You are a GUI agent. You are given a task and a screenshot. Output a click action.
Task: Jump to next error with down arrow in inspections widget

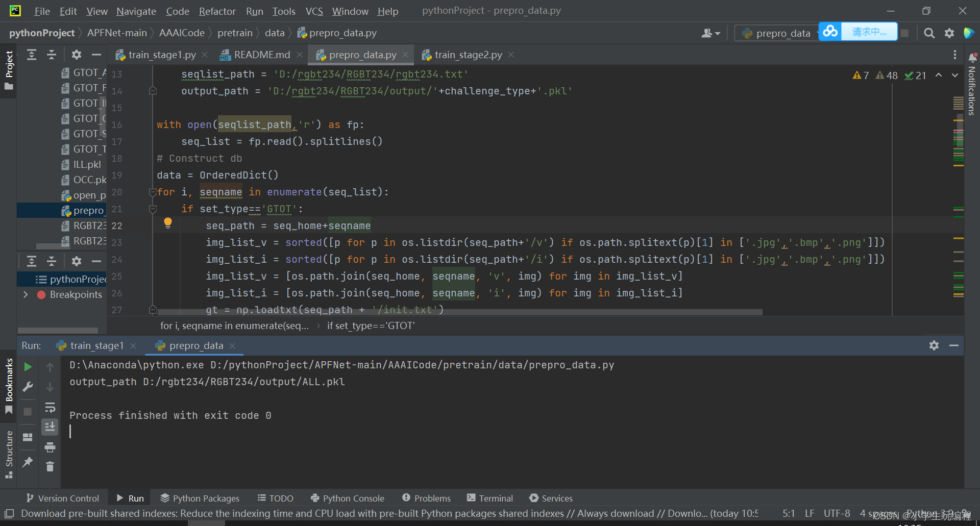click(955, 75)
